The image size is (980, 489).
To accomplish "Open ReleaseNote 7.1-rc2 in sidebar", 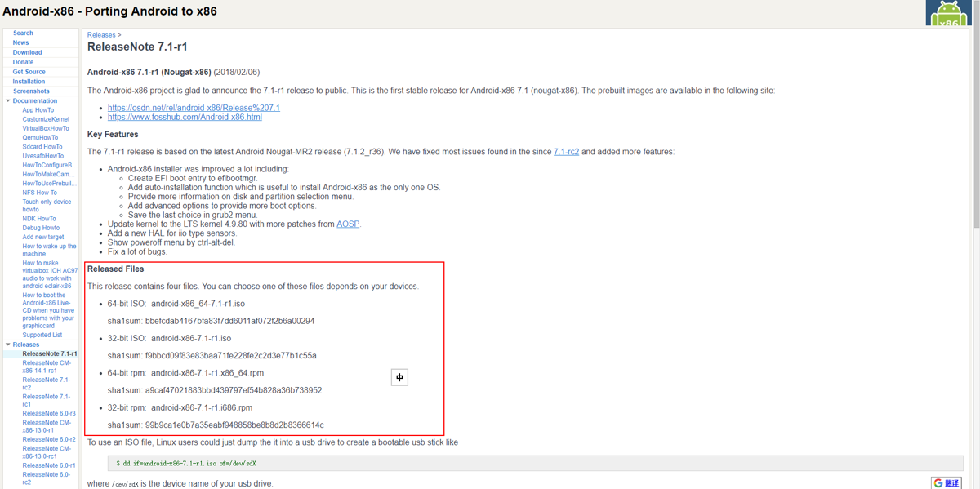I will pos(47,384).
